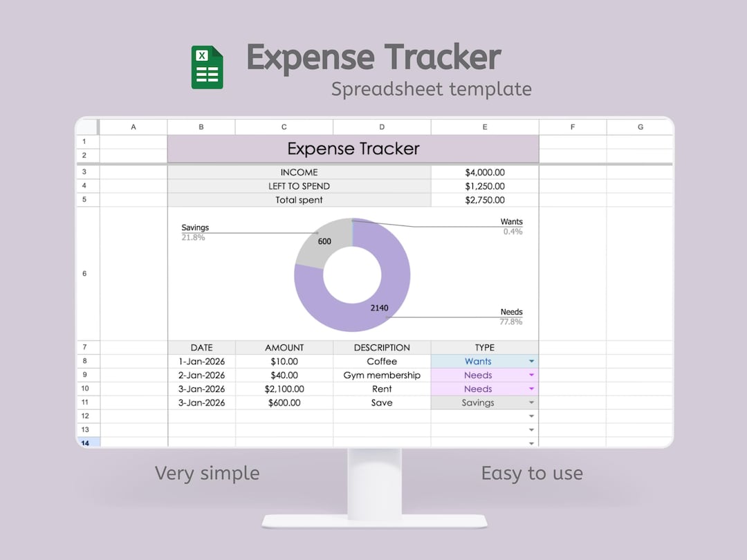
Task: Select column G header
Action: click(640, 127)
